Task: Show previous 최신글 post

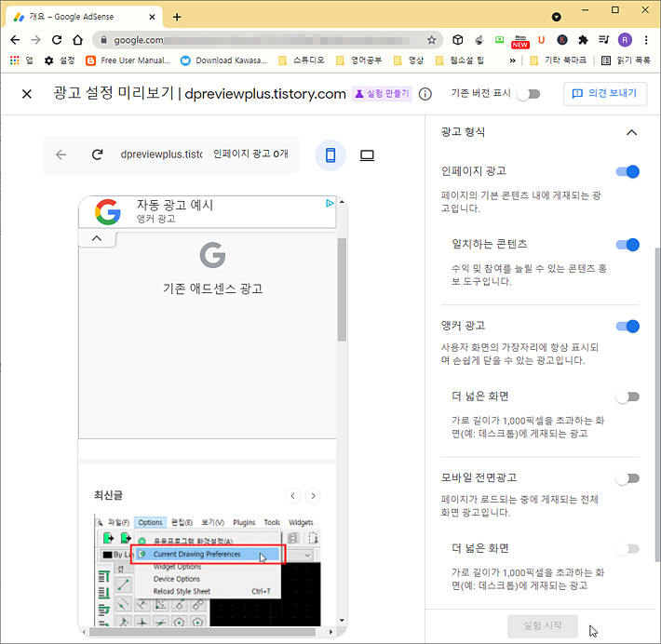Action: pos(293,496)
